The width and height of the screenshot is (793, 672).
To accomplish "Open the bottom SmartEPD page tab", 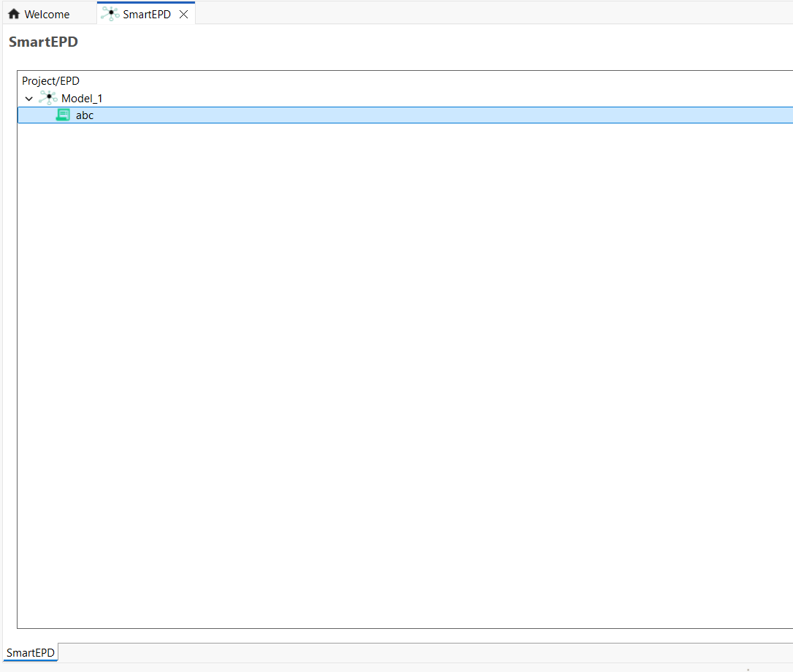I will click(31, 652).
